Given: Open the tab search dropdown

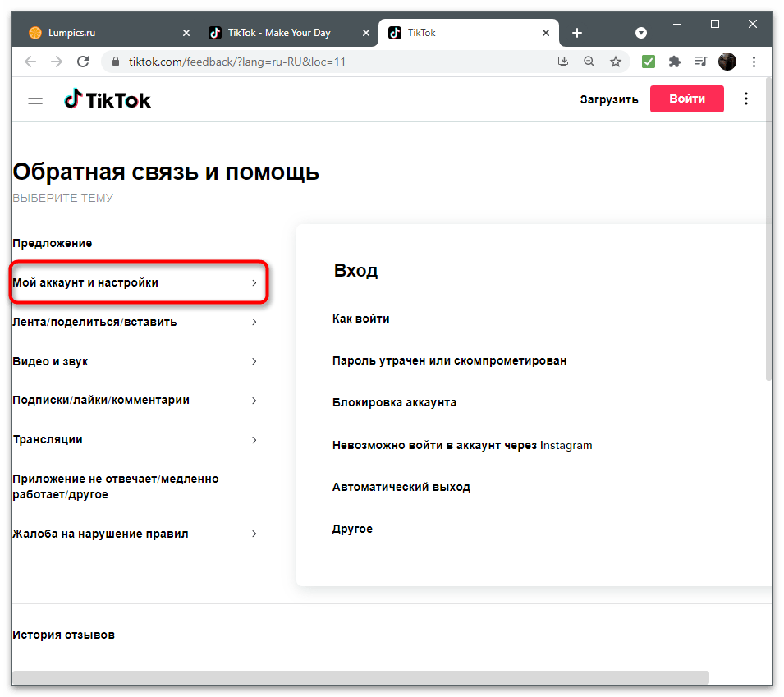Looking at the screenshot, I should pos(641,33).
